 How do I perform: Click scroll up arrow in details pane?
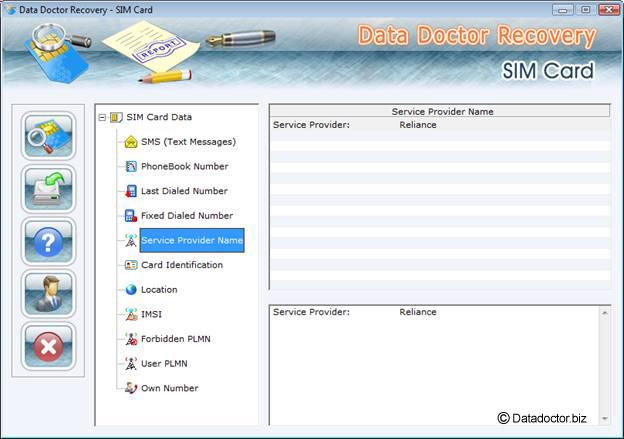point(604,313)
